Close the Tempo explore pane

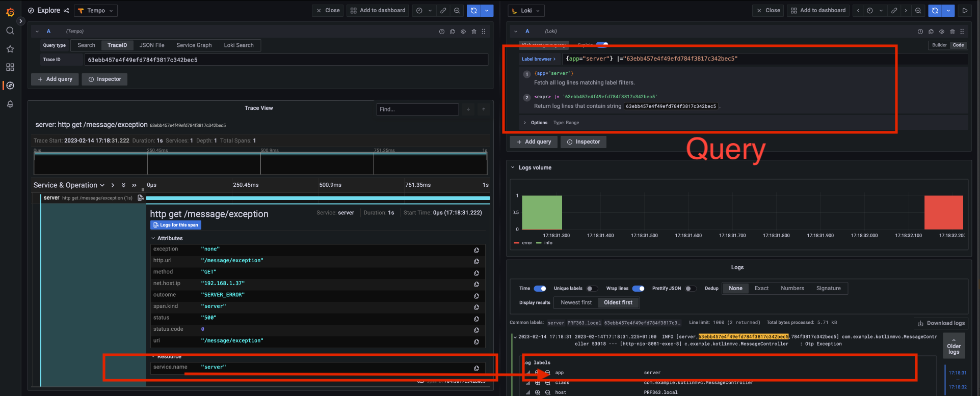(328, 10)
